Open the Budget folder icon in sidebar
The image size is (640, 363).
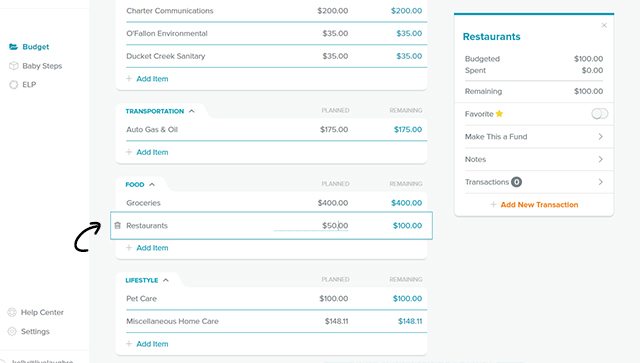tap(13, 47)
